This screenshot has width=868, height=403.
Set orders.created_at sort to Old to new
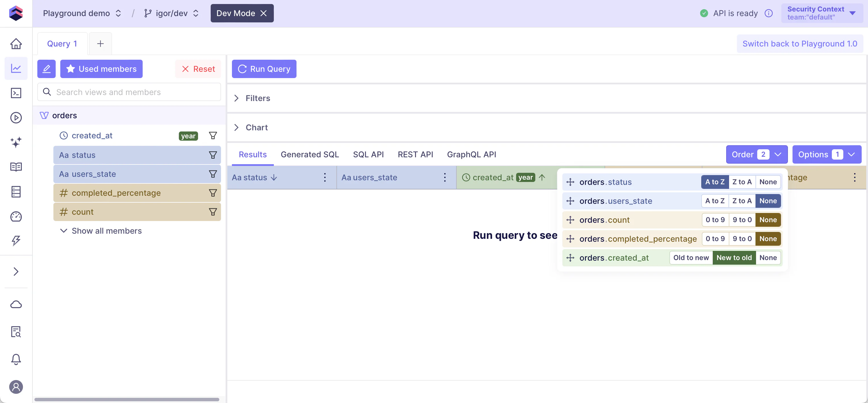pos(691,258)
